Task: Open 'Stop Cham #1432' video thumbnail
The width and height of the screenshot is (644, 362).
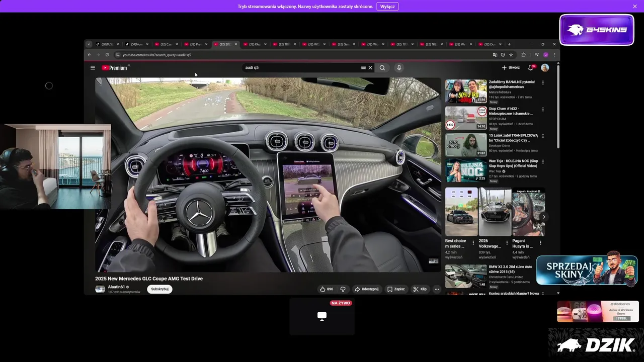Action: tap(466, 118)
